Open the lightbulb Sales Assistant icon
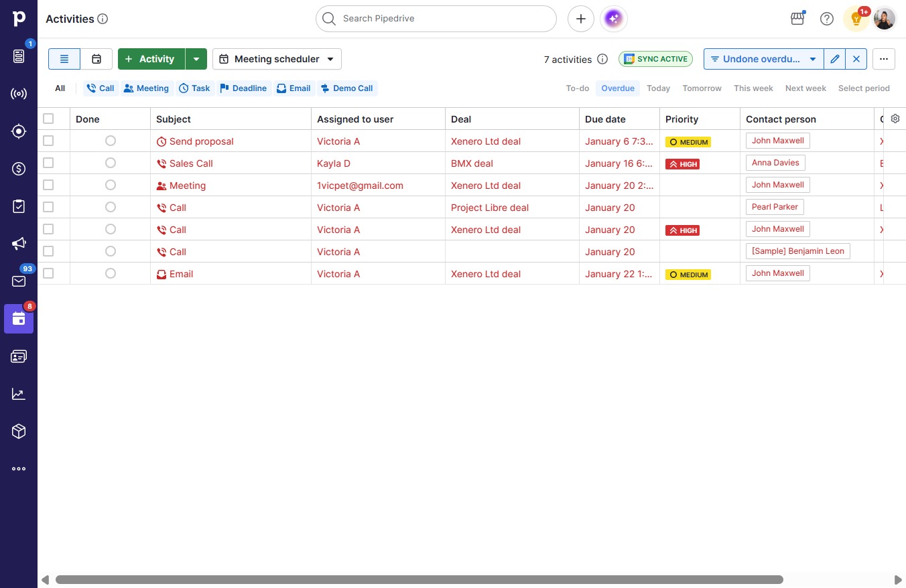Screen dimensions: 906x588 tap(856, 19)
